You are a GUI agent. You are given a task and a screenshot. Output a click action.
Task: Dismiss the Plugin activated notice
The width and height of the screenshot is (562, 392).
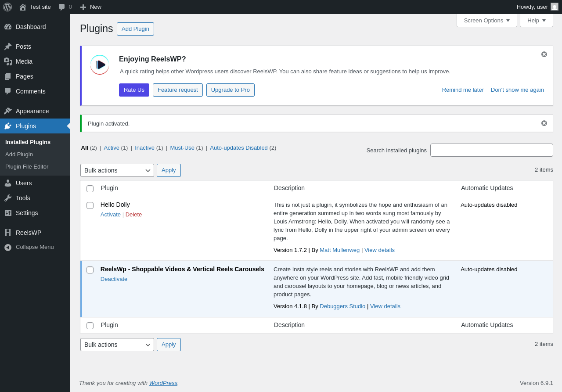pos(544,123)
